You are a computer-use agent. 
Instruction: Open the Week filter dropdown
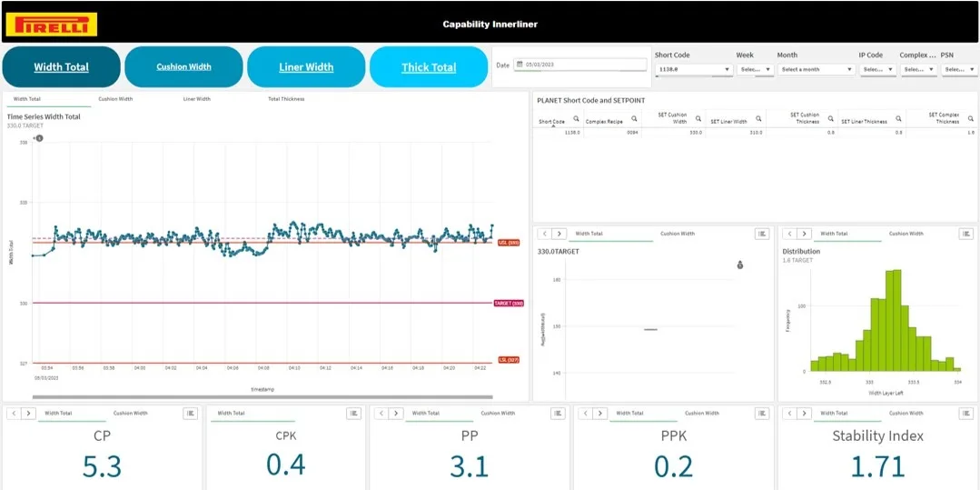click(x=755, y=69)
